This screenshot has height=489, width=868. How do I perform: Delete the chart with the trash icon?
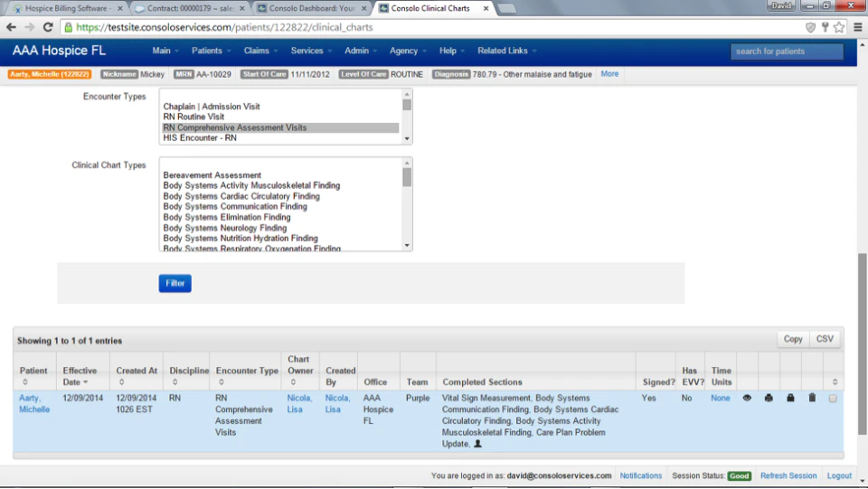pos(812,398)
